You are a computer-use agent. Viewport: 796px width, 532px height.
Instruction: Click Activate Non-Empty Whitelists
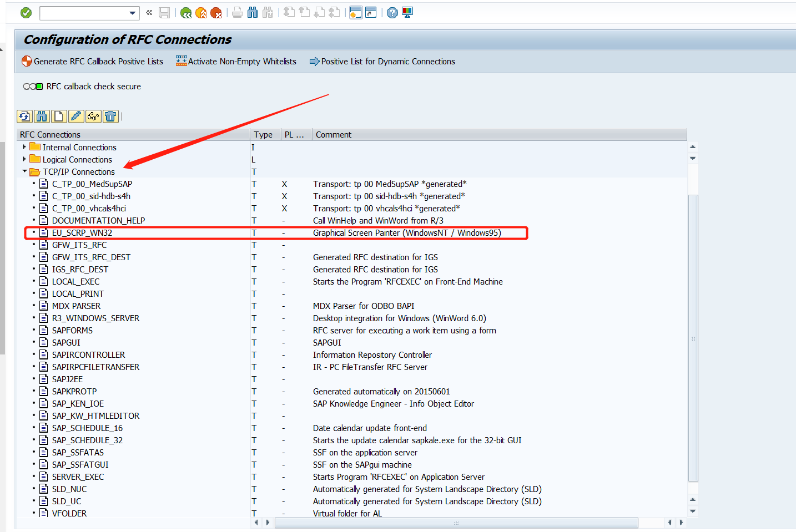click(236, 61)
